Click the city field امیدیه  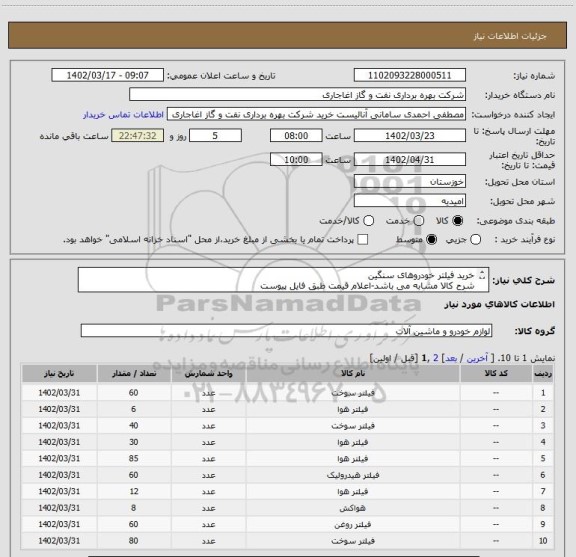coord(410,201)
